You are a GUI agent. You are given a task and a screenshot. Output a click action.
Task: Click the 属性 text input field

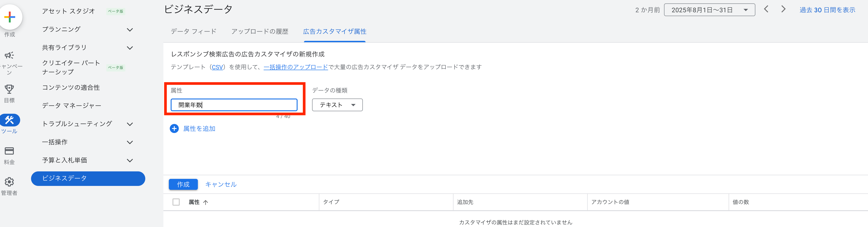pyautogui.click(x=234, y=105)
